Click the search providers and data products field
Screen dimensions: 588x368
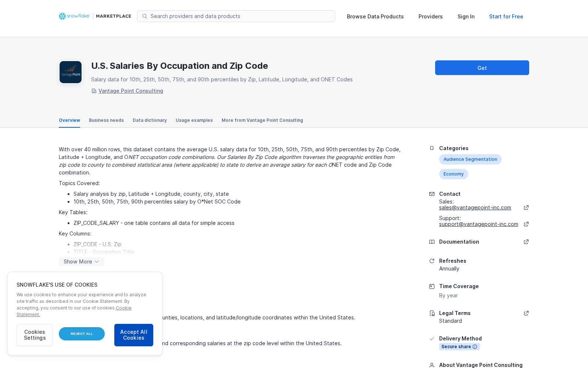[x=236, y=16]
